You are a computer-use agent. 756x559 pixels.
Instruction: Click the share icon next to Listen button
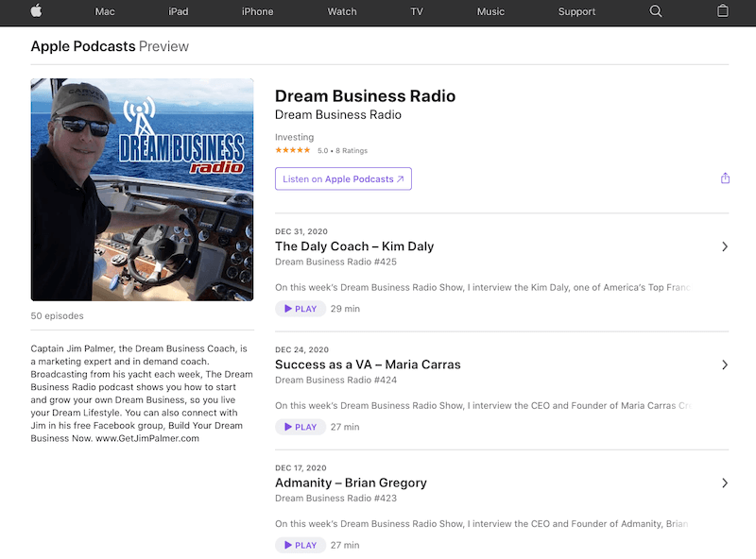[x=724, y=178]
